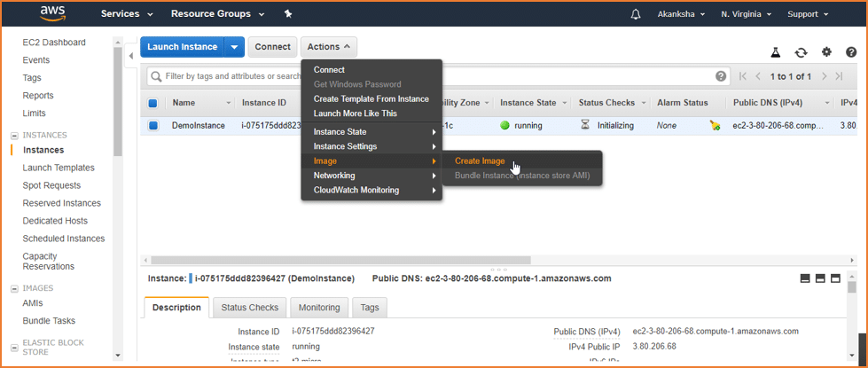Click the search magnifier icon
868x368 pixels.
[156, 76]
